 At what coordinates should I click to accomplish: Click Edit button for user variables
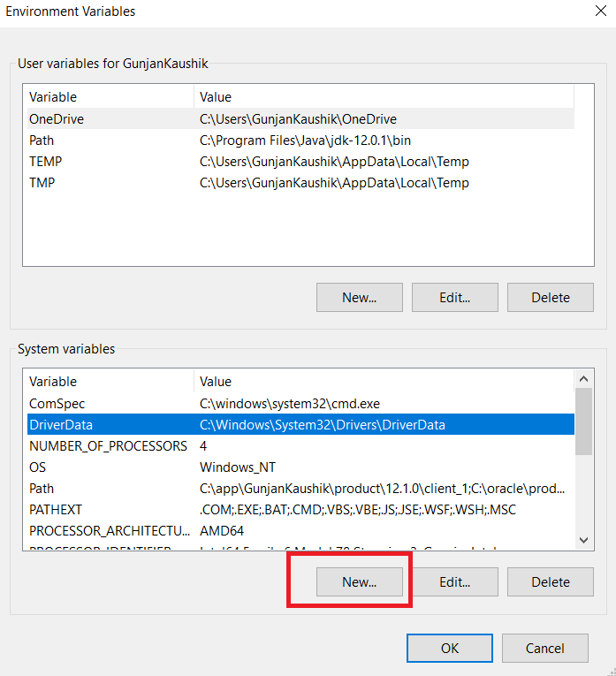pyautogui.click(x=454, y=298)
